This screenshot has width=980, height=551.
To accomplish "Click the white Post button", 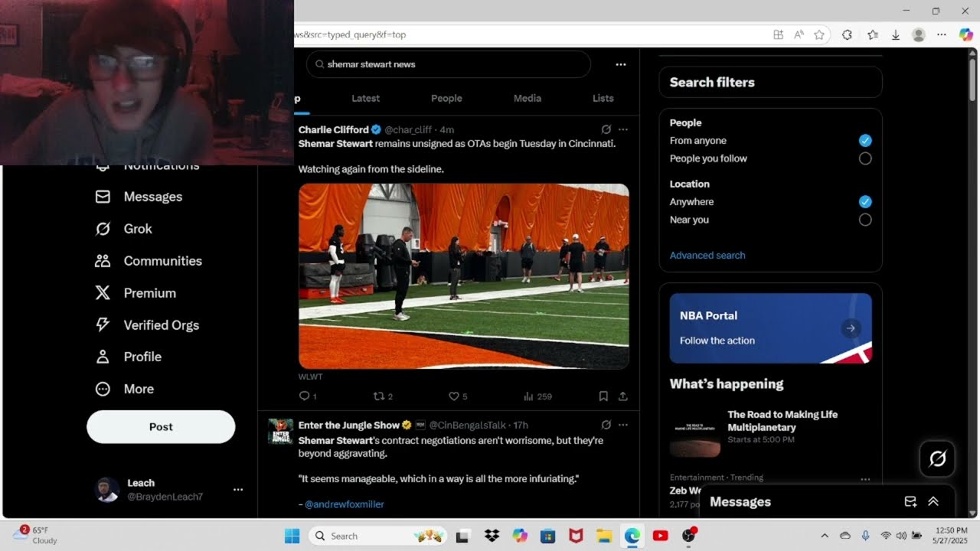I will 161,427.
